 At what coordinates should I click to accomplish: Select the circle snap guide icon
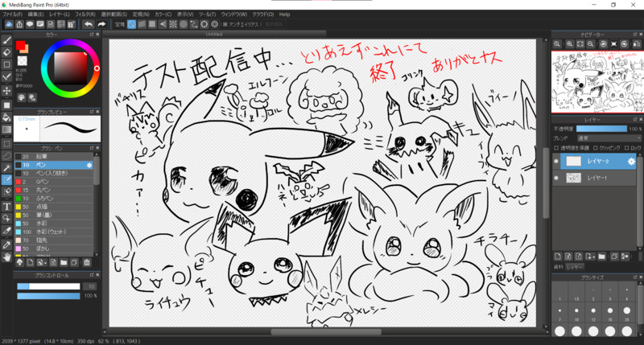[x=184, y=24]
